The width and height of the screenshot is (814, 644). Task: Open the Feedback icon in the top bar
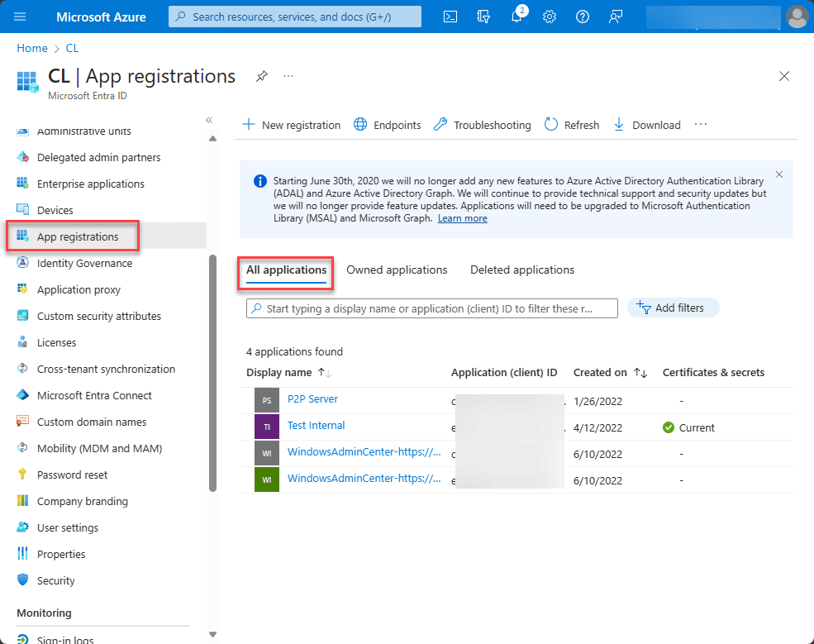616,17
